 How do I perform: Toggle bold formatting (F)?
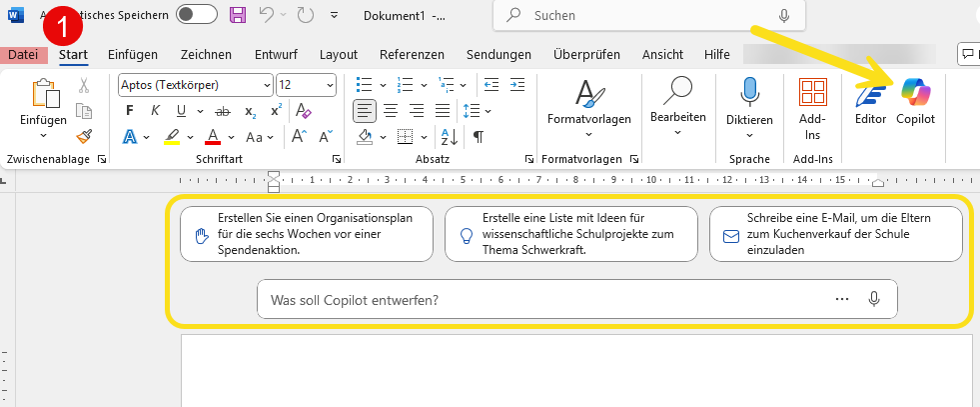click(x=129, y=111)
